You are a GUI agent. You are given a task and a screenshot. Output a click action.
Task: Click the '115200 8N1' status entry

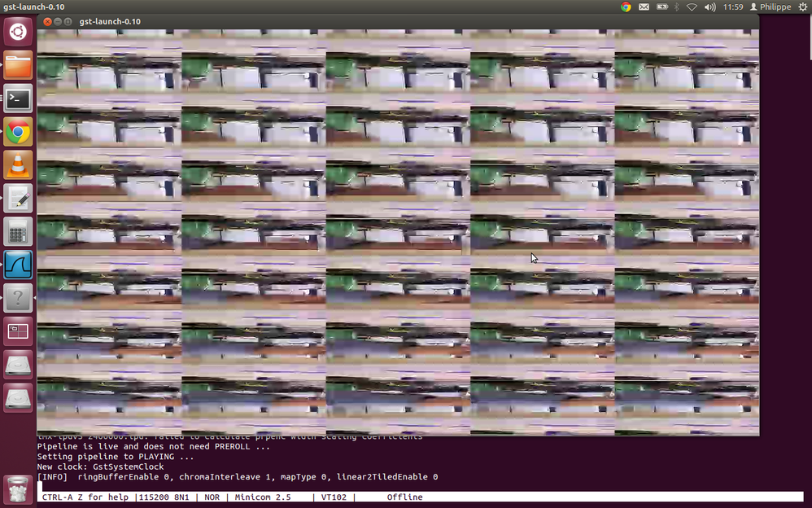pos(164,497)
